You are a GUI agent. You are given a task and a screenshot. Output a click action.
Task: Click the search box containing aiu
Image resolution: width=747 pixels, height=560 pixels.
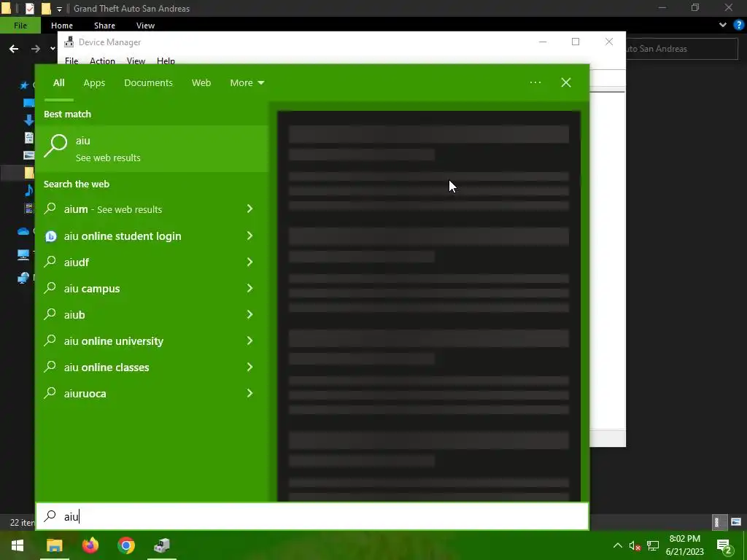pos(312,516)
